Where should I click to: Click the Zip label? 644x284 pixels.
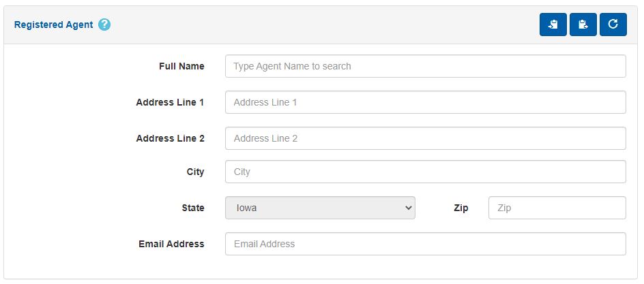[x=461, y=208]
